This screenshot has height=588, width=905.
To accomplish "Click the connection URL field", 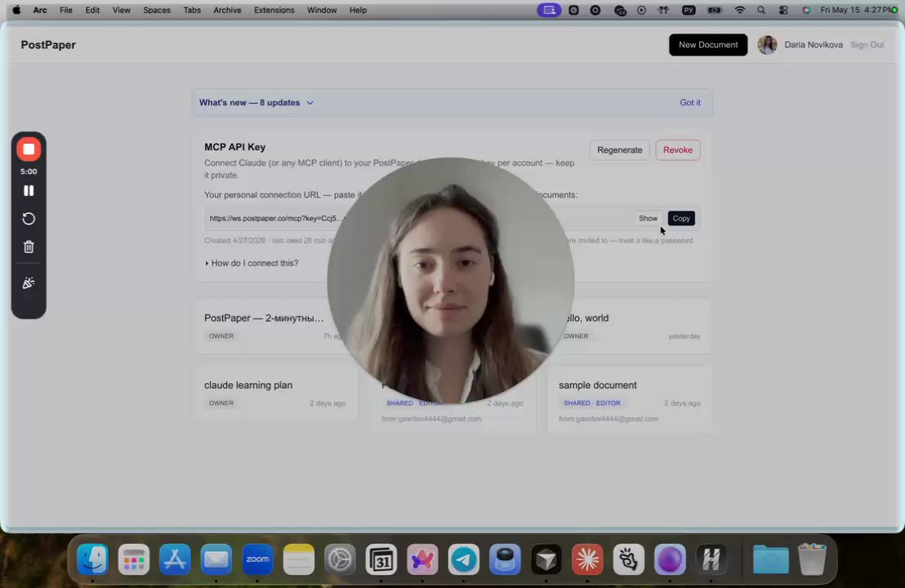I will tap(452, 218).
